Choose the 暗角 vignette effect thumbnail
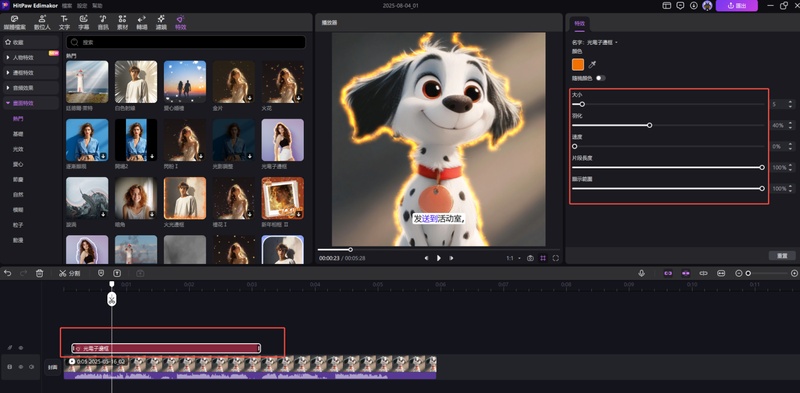The height and width of the screenshot is (393, 800). point(136,198)
